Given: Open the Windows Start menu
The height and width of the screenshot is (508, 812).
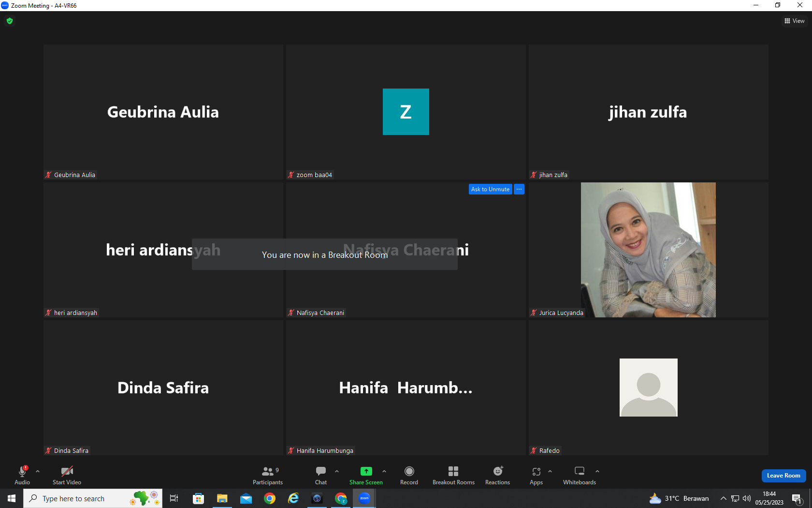Looking at the screenshot, I should coord(12,498).
